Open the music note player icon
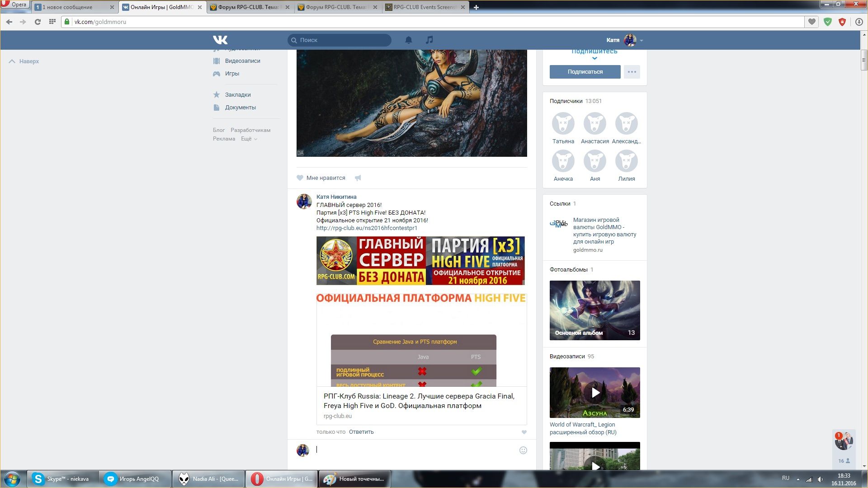Screen dimensions: 868x488 tap(429, 40)
